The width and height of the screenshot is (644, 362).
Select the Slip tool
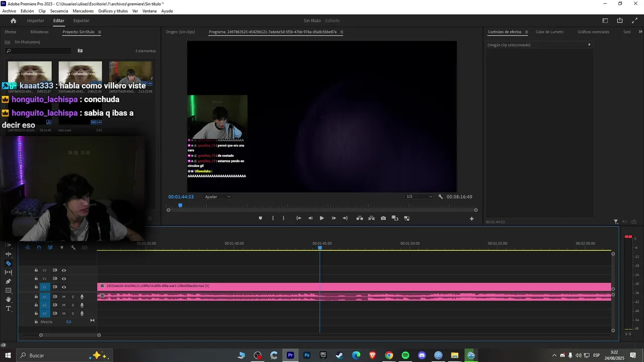[x=8, y=272]
